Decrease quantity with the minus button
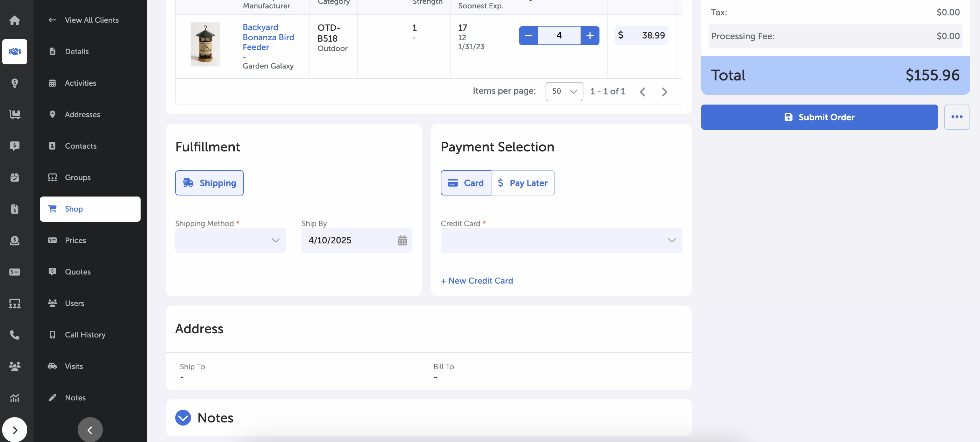980x442 pixels. (x=528, y=35)
